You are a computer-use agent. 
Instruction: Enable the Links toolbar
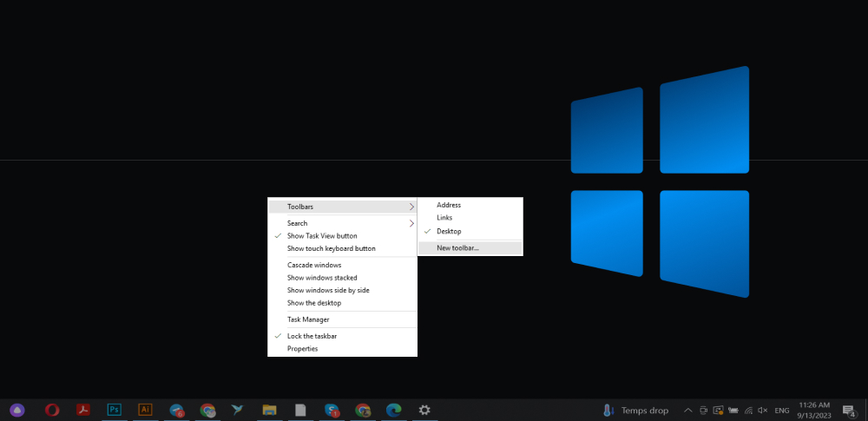(470, 218)
